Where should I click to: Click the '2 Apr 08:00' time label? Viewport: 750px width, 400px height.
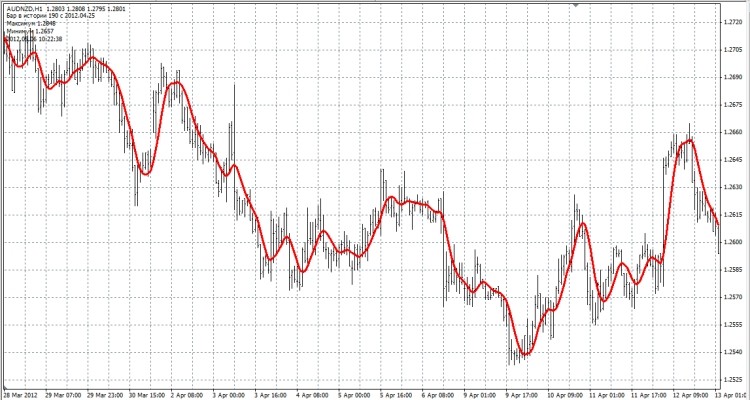(186, 394)
